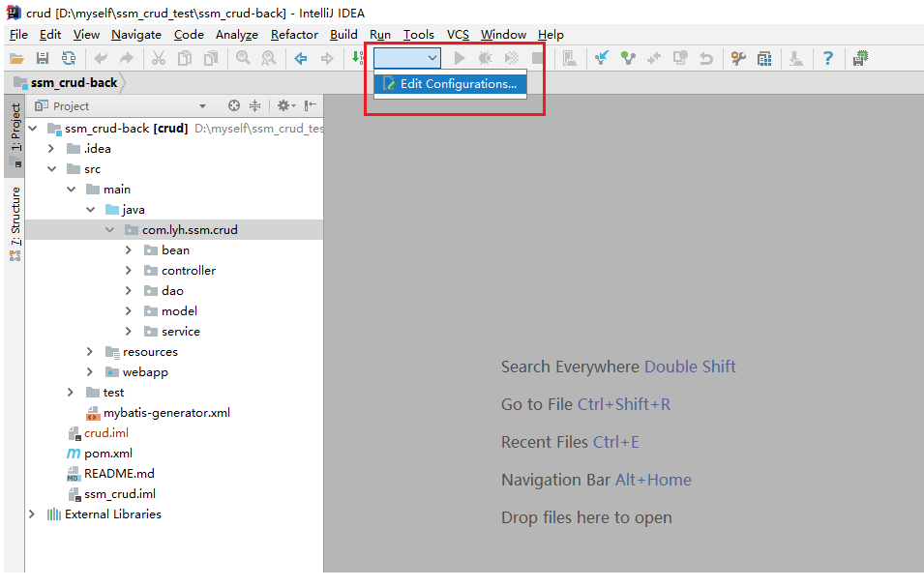Hide the Project panel with hide icon
Image resolution: width=924 pixels, height=587 pixels.
point(310,105)
